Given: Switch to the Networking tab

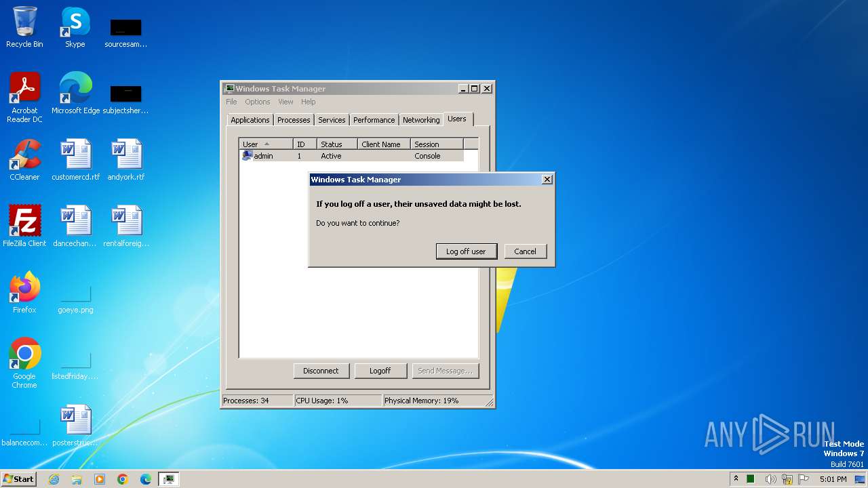Looking at the screenshot, I should coord(421,120).
